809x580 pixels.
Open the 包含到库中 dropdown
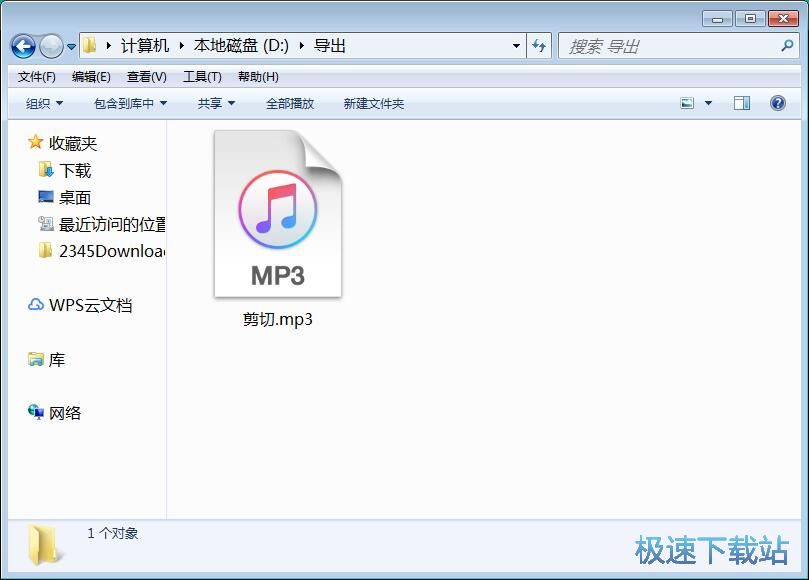(x=131, y=104)
